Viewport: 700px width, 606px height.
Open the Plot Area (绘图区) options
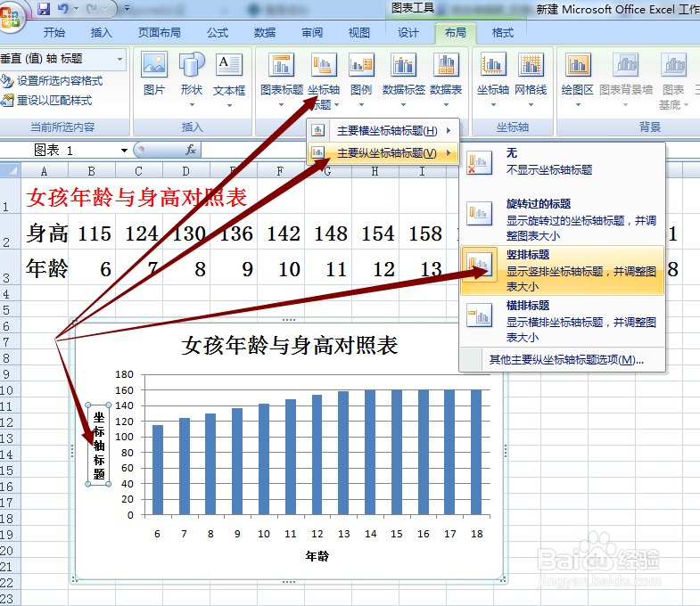click(x=577, y=79)
